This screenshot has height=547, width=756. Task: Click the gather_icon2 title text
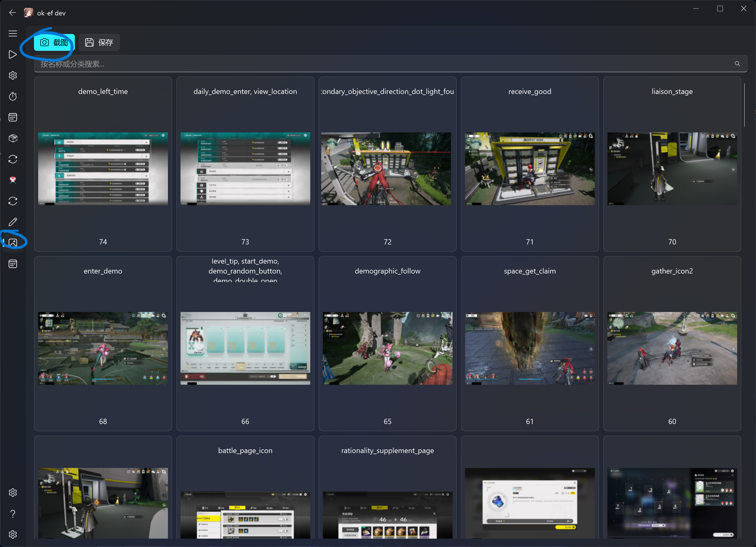[x=672, y=271]
